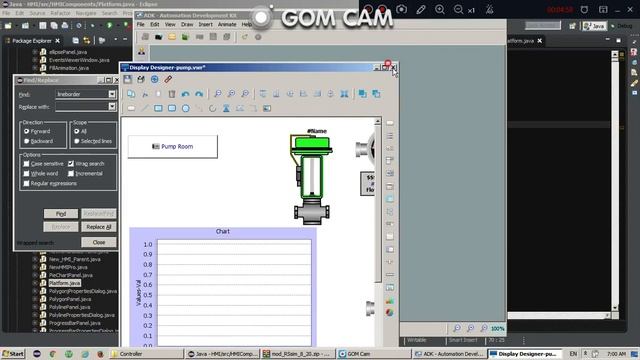Screen dimensions: 640x360
Task: Select the insert image tool
Action: pyautogui.click(x=267, y=109)
